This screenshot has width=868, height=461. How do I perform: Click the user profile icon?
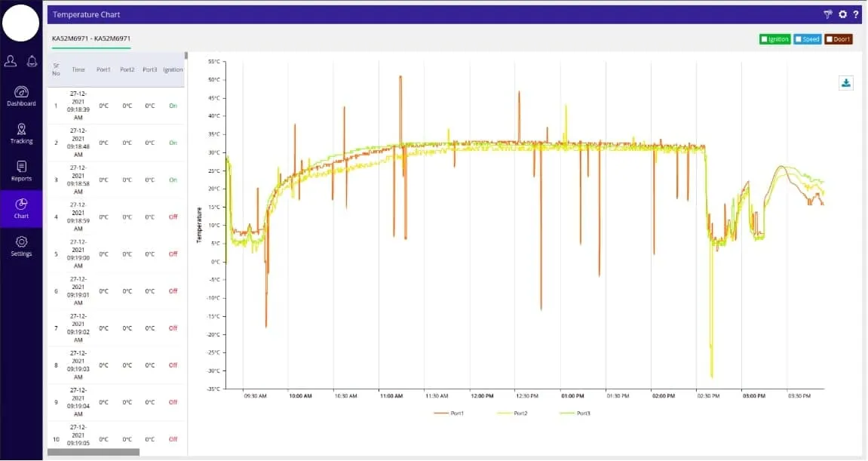point(11,61)
